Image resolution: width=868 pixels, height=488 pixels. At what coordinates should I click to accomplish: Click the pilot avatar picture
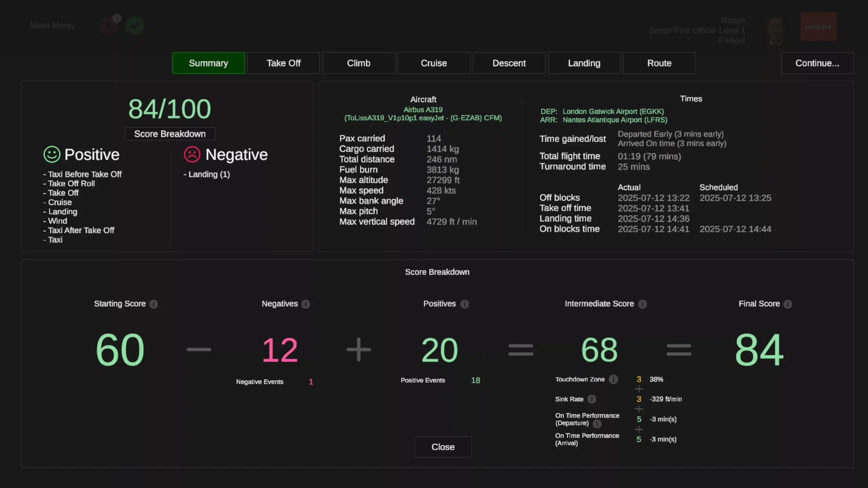[x=775, y=30]
